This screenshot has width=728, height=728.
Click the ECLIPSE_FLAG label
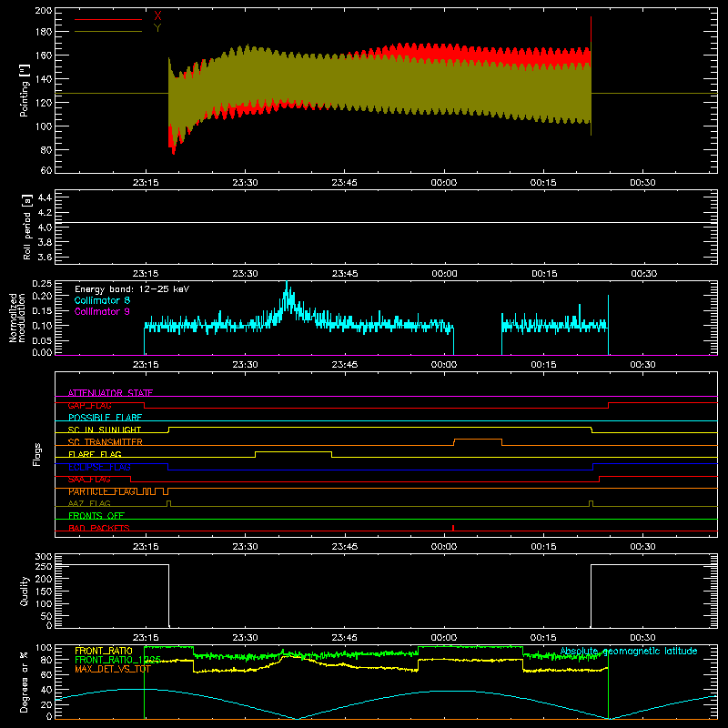pos(99,467)
